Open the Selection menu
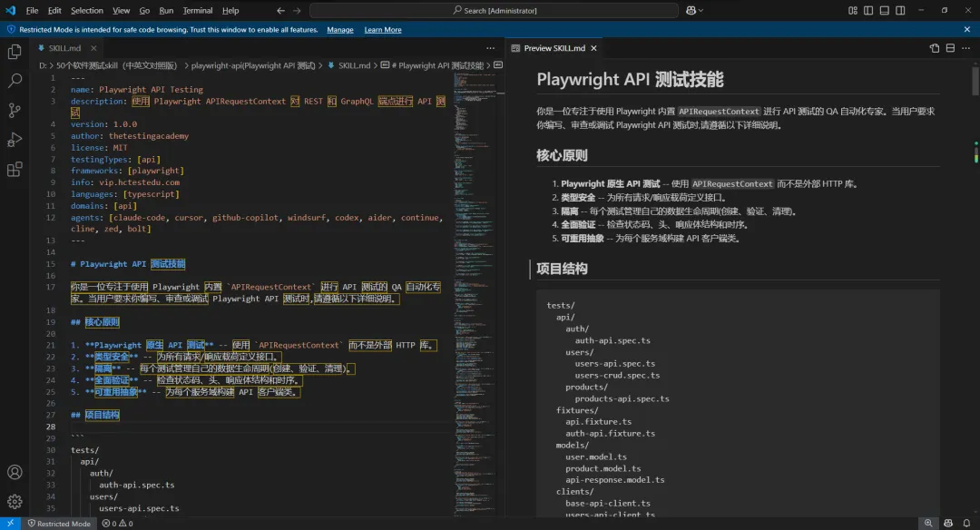Screen dimensions: 980x530 pyautogui.click(x=87, y=11)
